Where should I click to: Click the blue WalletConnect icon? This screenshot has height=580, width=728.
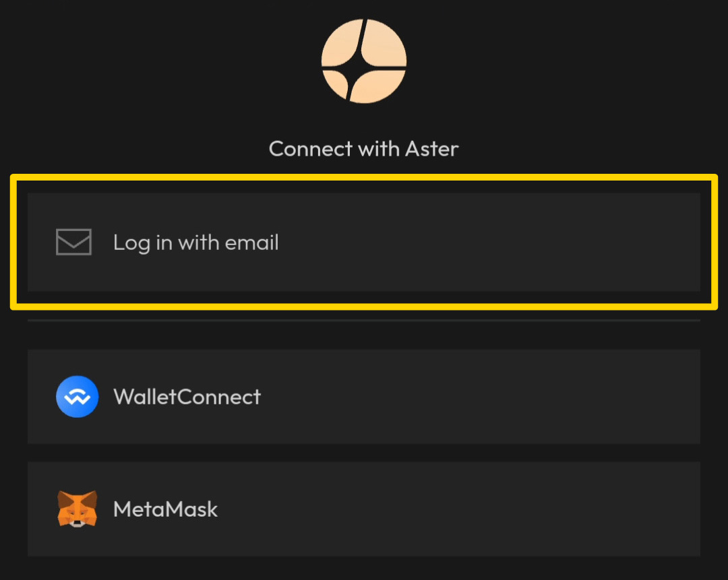(77, 397)
